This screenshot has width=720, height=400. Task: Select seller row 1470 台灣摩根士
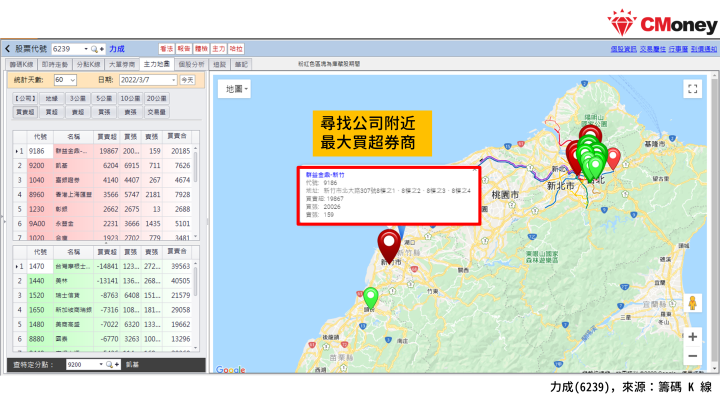[103, 266]
